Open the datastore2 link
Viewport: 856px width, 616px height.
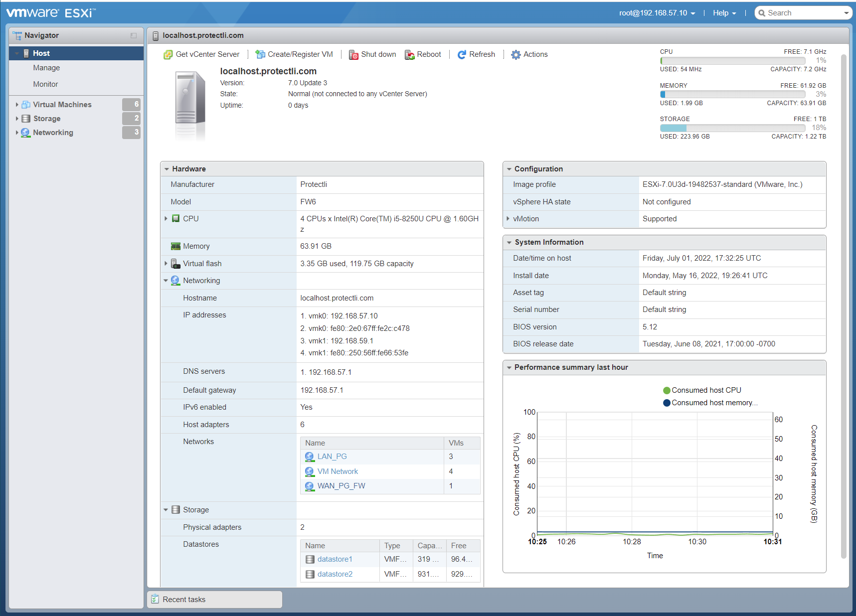pyautogui.click(x=335, y=574)
